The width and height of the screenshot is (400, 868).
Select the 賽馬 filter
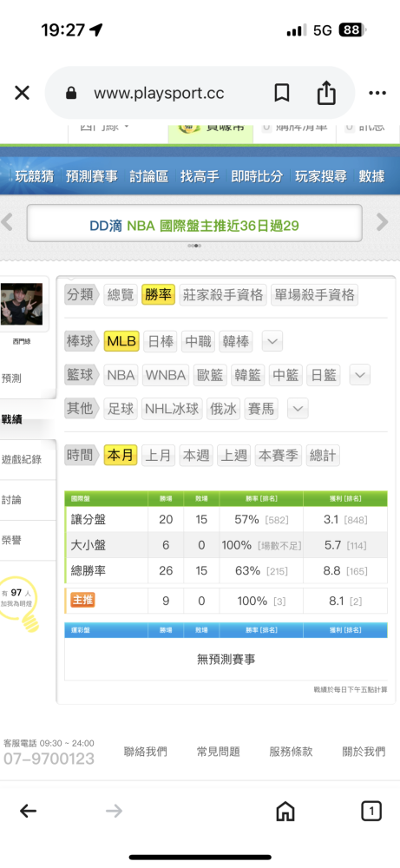click(261, 409)
